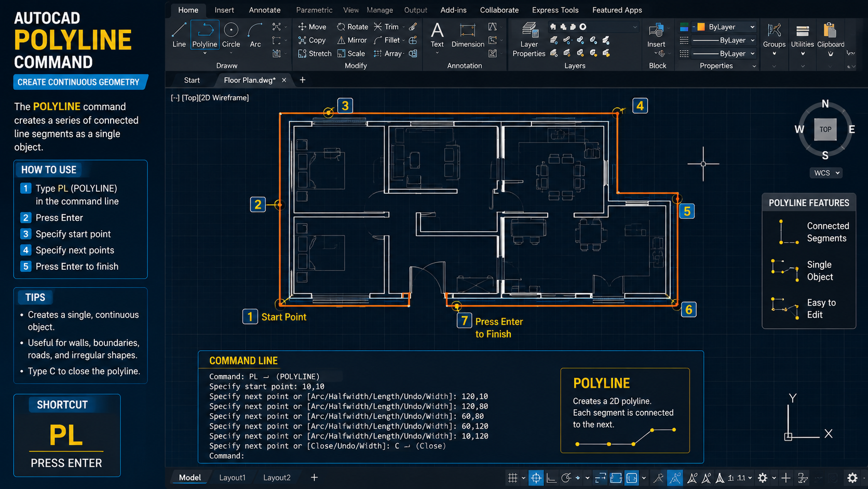The width and height of the screenshot is (868, 489).
Task: Switch to the Start file tab
Action: click(x=192, y=80)
